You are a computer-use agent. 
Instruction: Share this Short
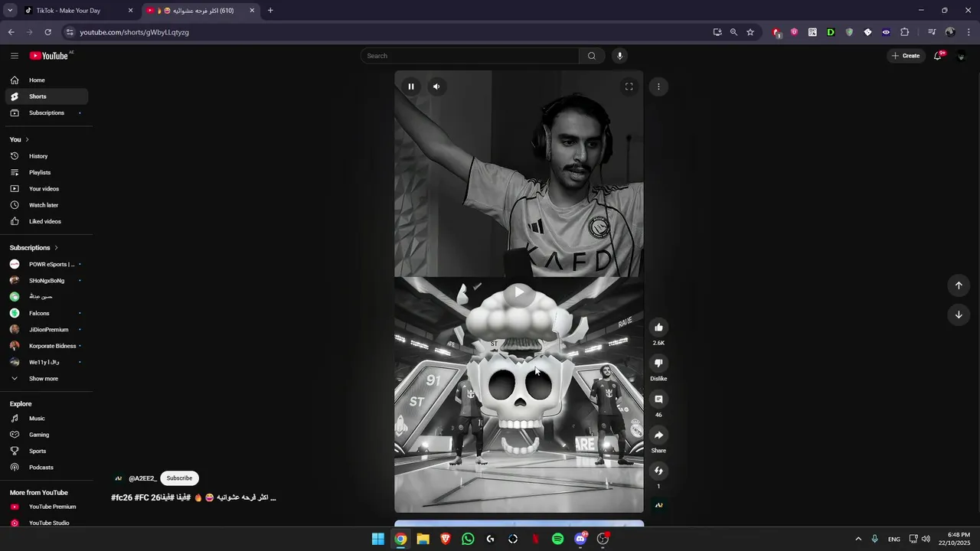coord(658,435)
